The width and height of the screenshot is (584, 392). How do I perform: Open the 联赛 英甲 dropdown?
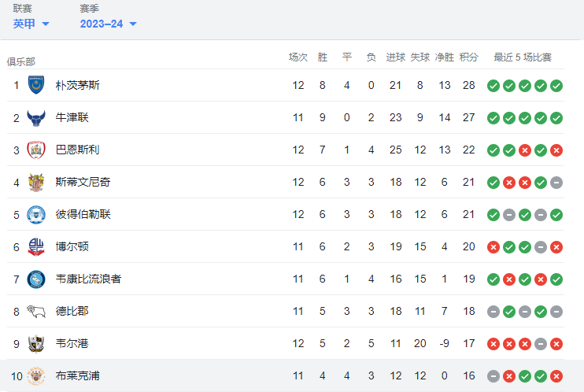point(31,24)
